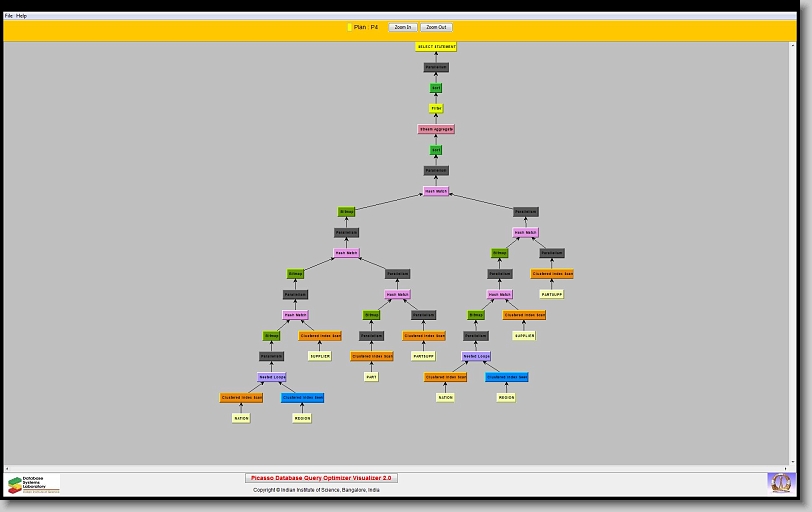Open the File menu
The image size is (812, 512).
coord(9,16)
